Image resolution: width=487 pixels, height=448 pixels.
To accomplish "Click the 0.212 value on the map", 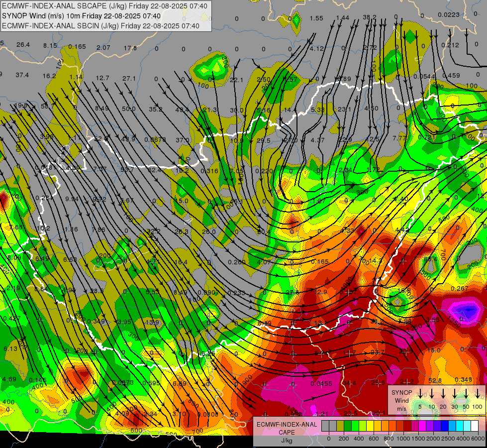I will pos(450,45).
